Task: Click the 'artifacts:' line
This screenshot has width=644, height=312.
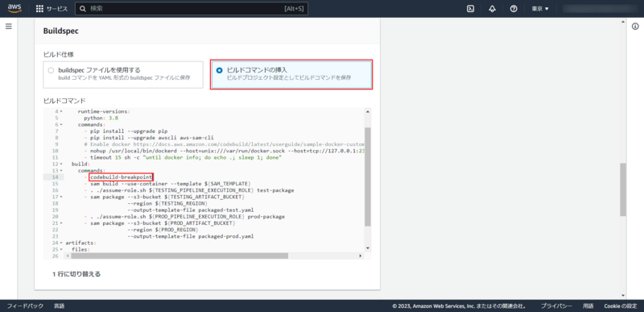Action: pyautogui.click(x=81, y=243)
